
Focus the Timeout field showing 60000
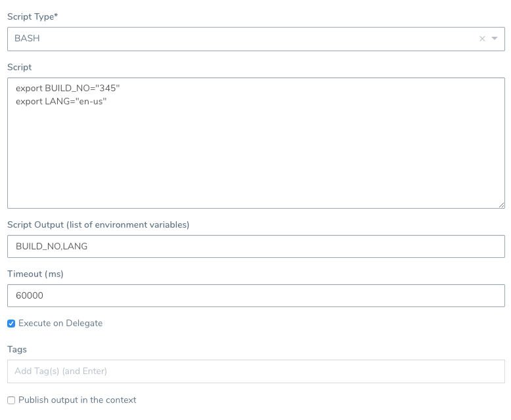[255, 295]
